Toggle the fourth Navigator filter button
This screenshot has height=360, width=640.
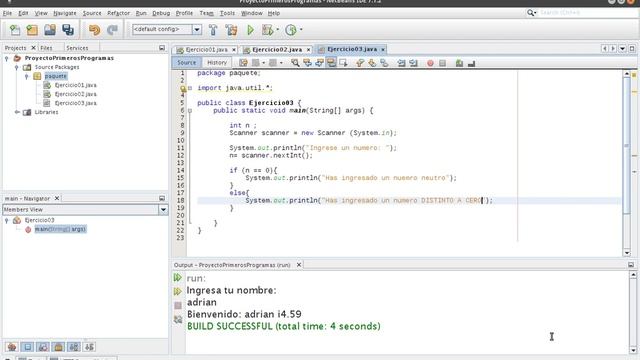click(x=58, y=347)
